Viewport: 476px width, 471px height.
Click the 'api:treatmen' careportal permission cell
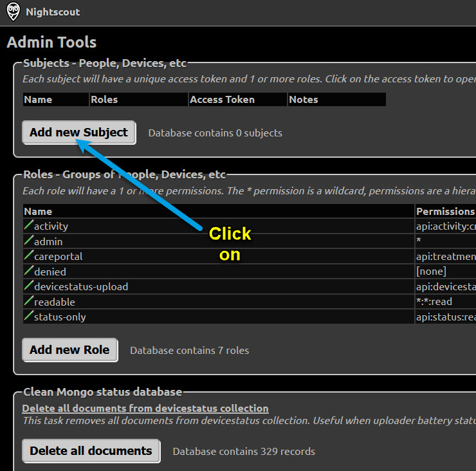[x=446, y=257]
